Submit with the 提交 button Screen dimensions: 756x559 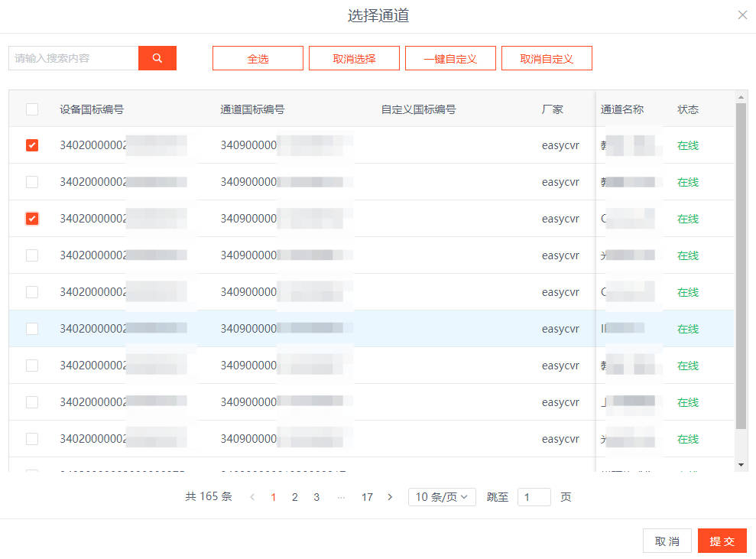click(722, 541)
